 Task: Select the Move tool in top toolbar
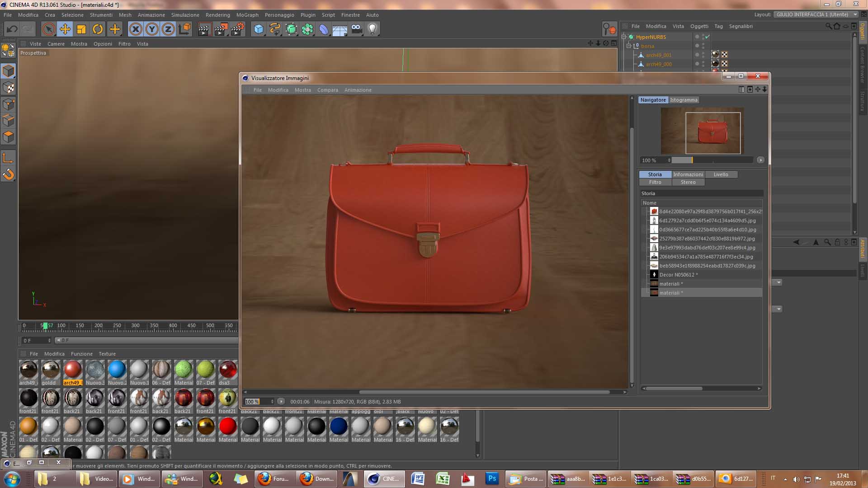[65, 29]
